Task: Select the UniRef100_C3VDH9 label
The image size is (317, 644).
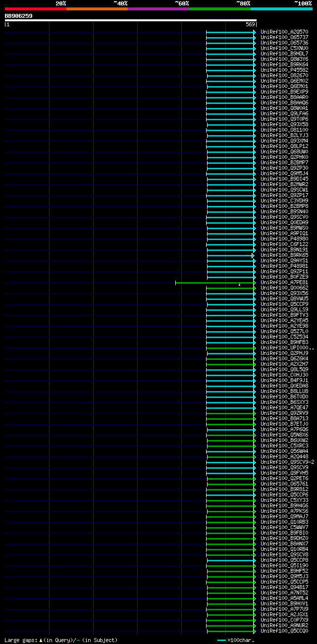Action: pos(284,200)
